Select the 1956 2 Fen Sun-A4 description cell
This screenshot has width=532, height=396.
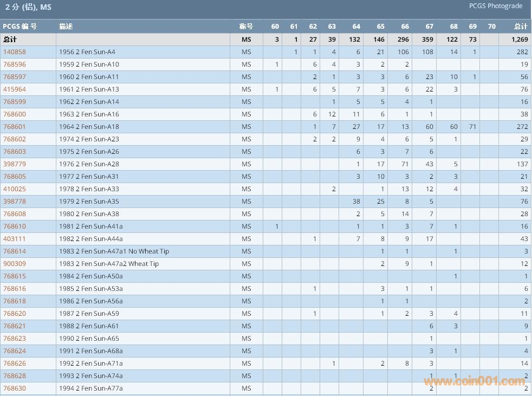click(x=87, y=52)
